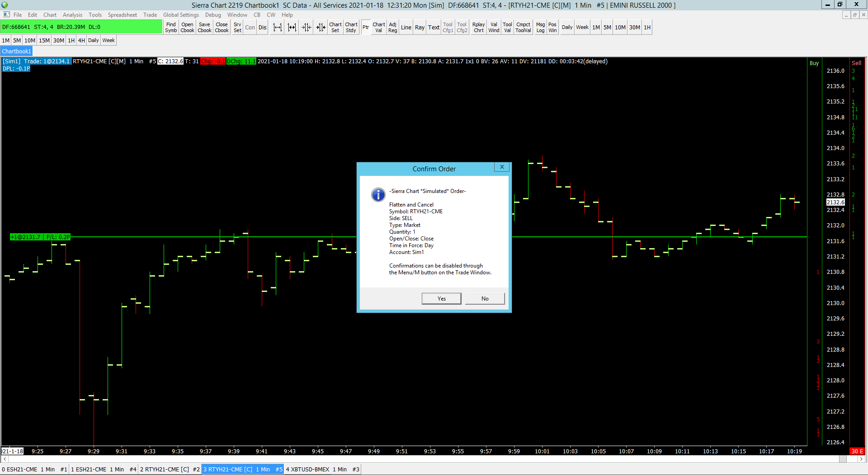This screenshot has width=868, height=475.
Task: Open the Trade menu
Action: tap(150, 15)
